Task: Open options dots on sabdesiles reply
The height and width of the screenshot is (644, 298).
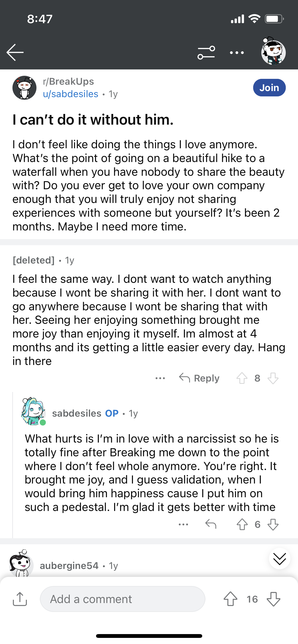Action: (183, 524)
